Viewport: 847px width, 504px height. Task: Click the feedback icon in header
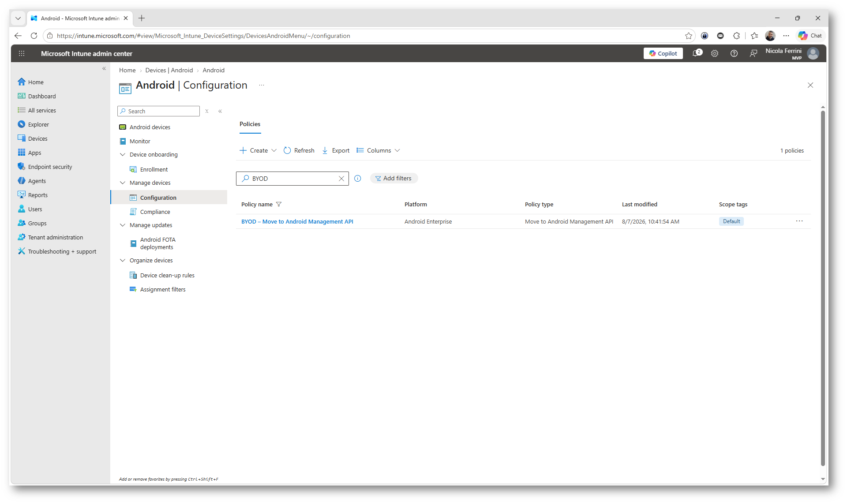(x=753, y=53)
